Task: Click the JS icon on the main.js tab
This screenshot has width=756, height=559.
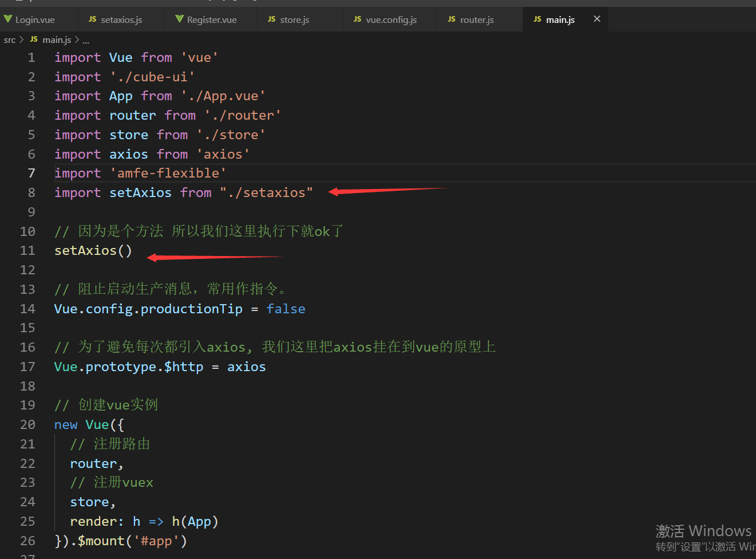Action: tap(537, 19)
